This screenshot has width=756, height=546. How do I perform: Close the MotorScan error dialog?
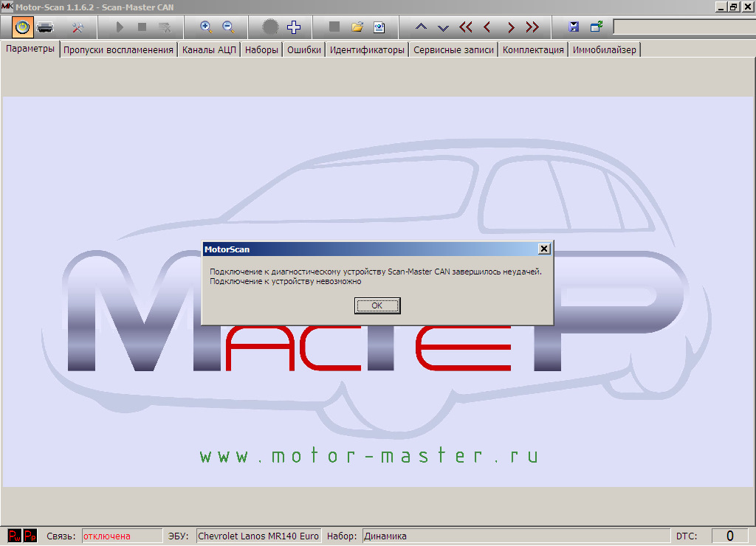[544, 249]
